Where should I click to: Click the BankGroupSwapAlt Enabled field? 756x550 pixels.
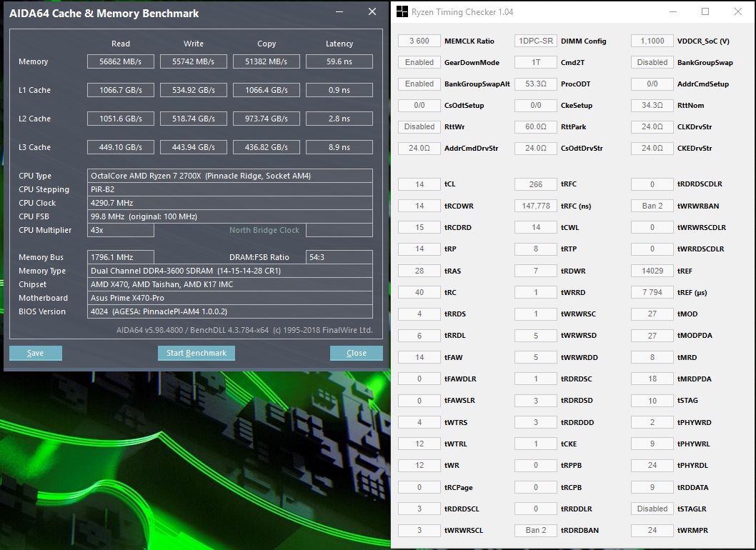419,84
